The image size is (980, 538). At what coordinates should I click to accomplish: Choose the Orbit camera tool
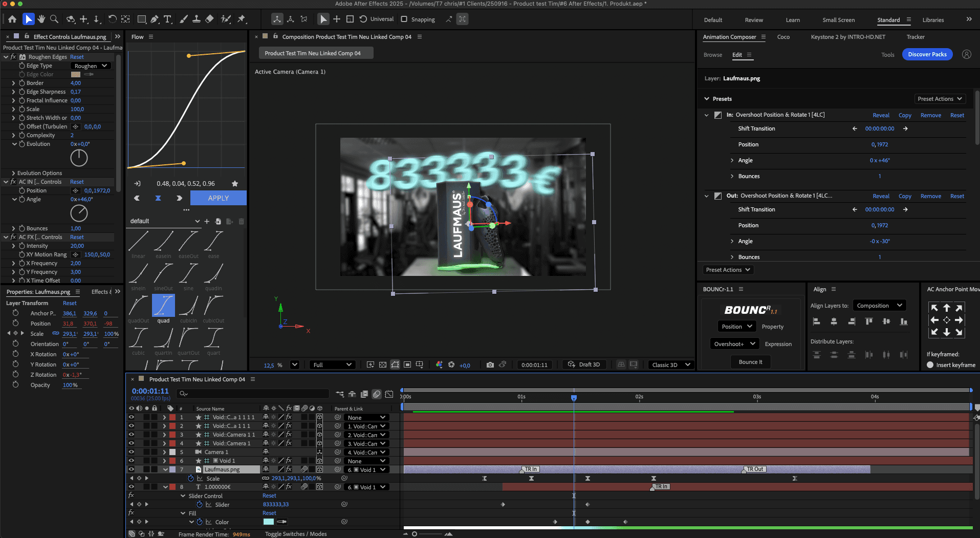pos(71,19)
